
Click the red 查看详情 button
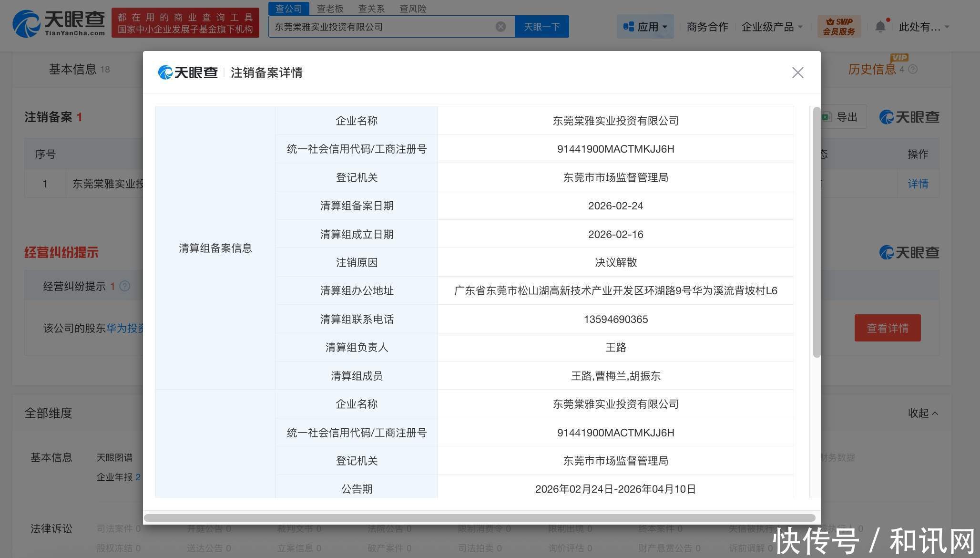tap(887, 328)
